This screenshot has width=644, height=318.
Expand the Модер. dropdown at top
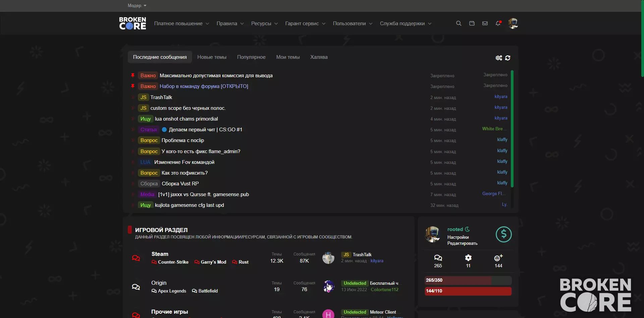click(137, 5)
